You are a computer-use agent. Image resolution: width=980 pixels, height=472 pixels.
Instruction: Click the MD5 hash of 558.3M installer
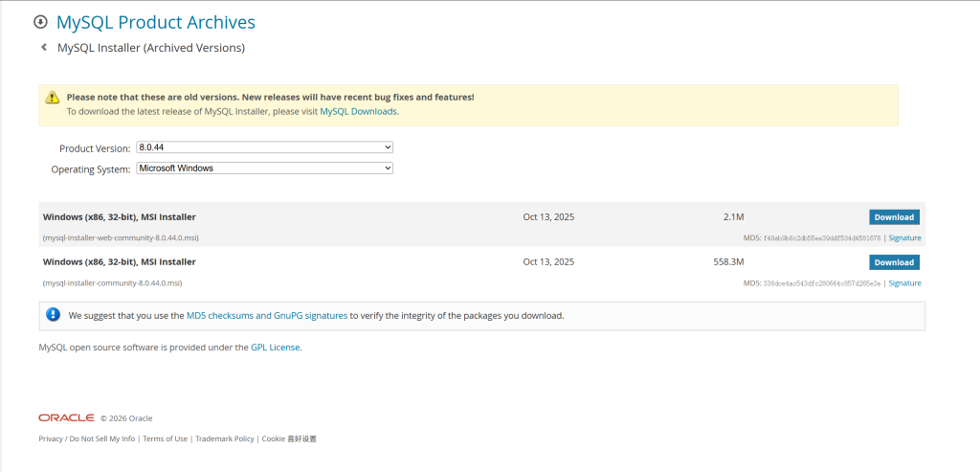[x=822, y=283]
